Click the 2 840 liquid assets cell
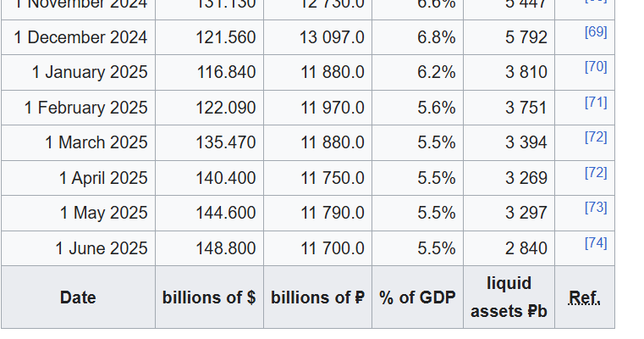The width and height of the screenshot is (644, 339). pyautogui.click(x=526, y=248)
